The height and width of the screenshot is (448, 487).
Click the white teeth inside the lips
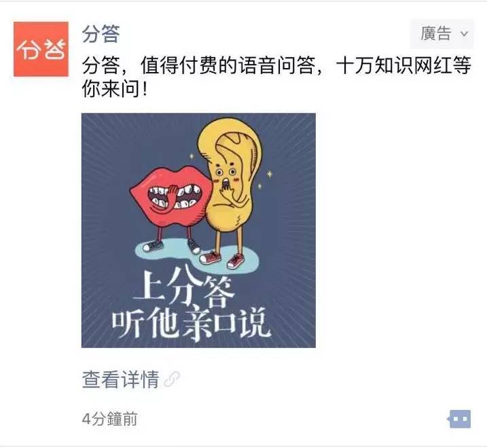[175, 196]
